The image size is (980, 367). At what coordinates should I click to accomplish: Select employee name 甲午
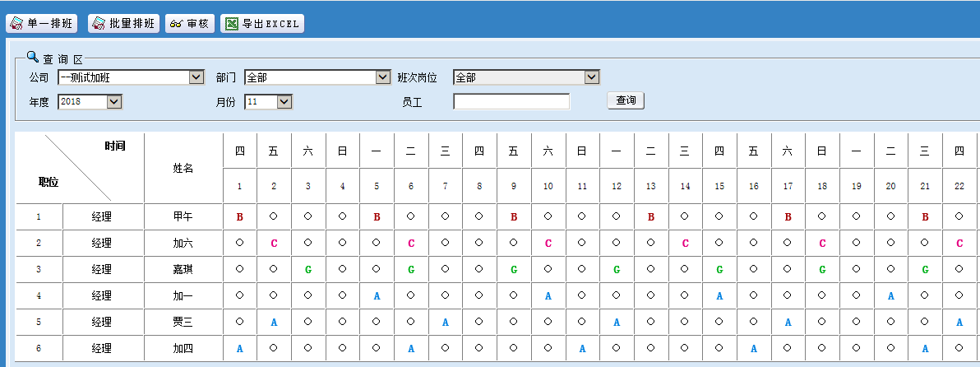(183, 216)
